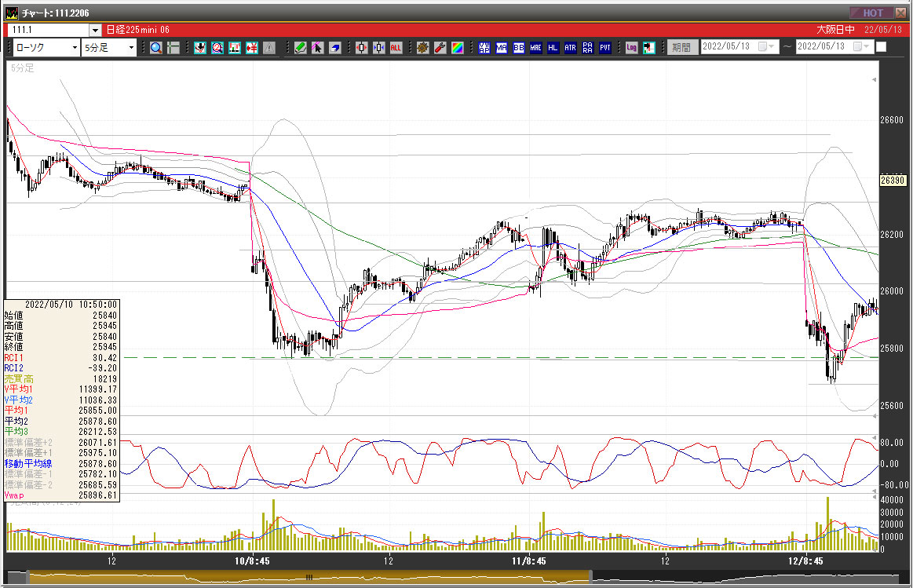Click the right edge handle of range slider
This screenshot has height=588, width=913.
coord(590,578)
